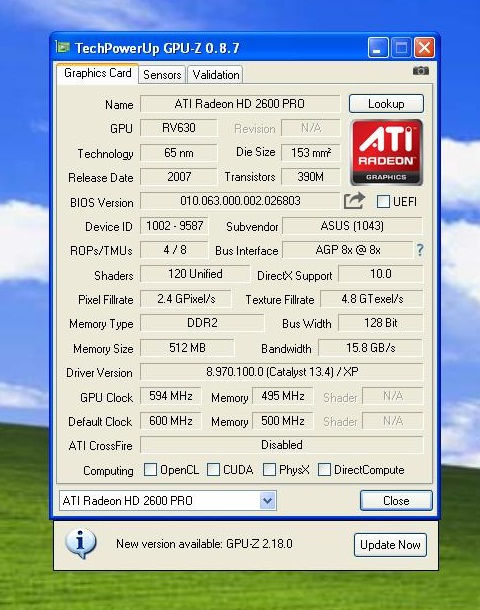Click the Bus Width value 128 Bit

(380, 323)
